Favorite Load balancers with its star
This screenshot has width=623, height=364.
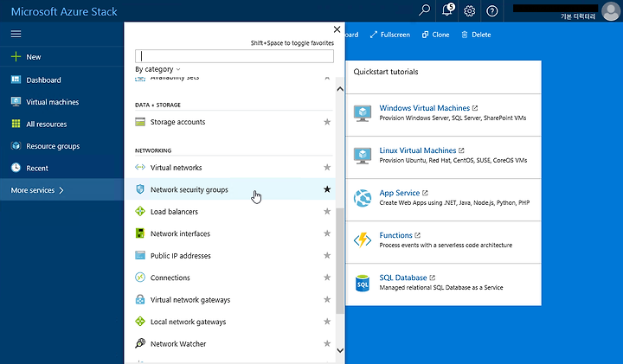[327, 211]
